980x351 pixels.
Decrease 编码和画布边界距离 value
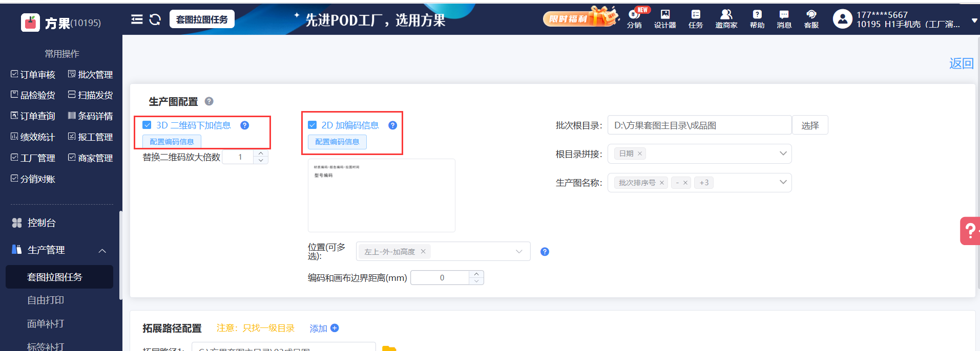(476, 281)
